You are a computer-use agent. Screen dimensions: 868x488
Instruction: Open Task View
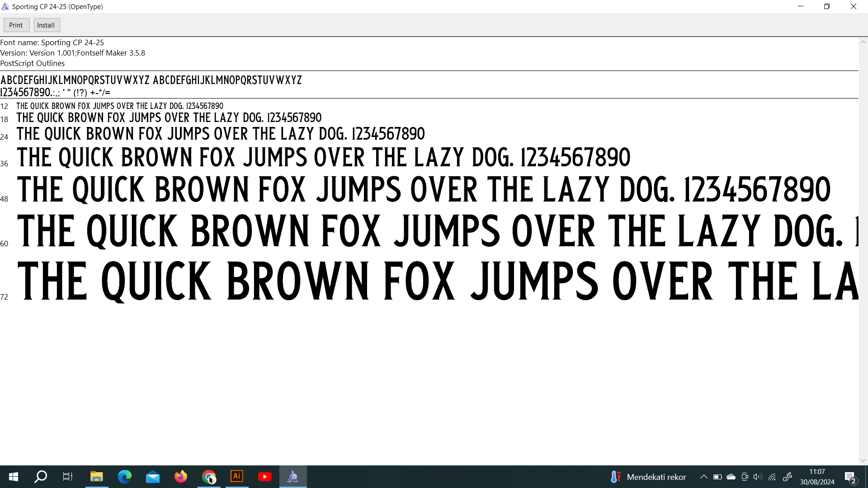68,477
